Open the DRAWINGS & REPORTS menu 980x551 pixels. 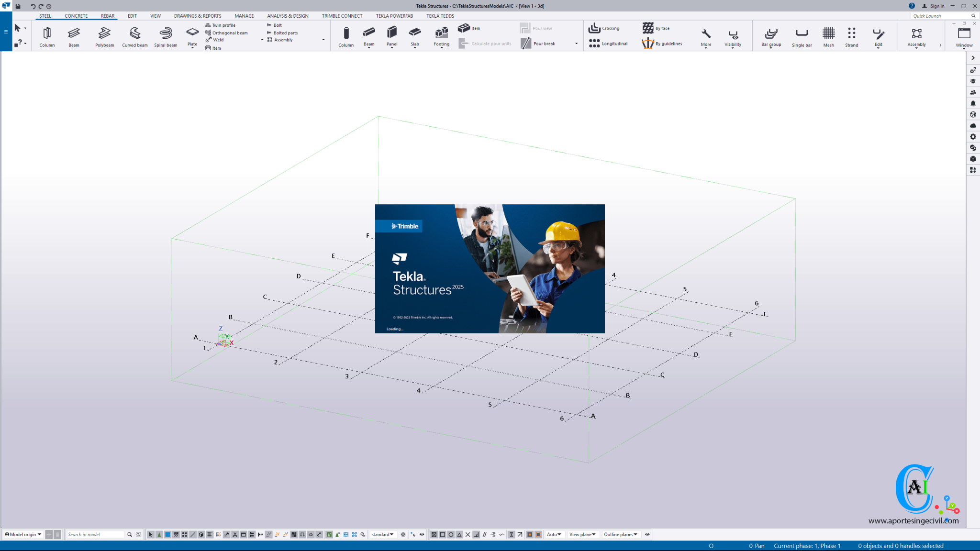coord(197,16)
